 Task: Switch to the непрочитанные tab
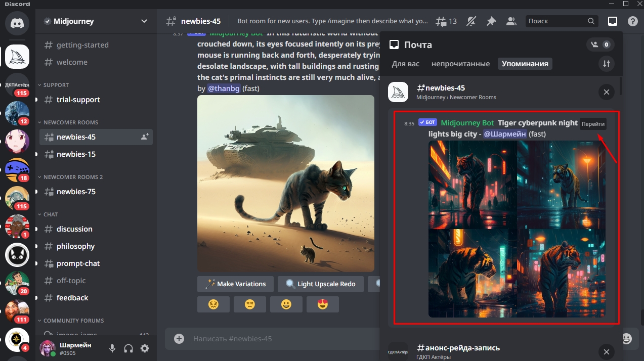460,64
